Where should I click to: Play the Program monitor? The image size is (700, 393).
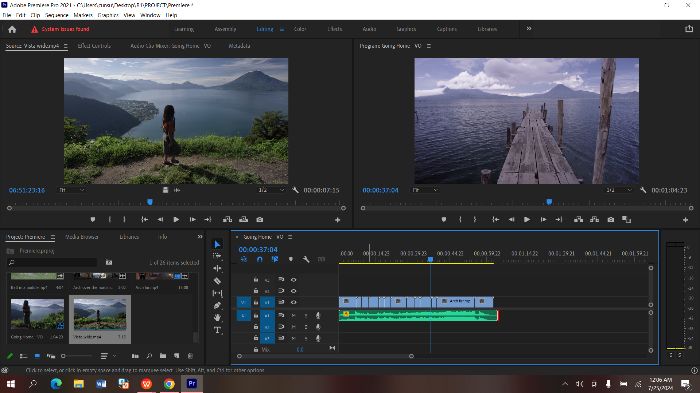527,219
